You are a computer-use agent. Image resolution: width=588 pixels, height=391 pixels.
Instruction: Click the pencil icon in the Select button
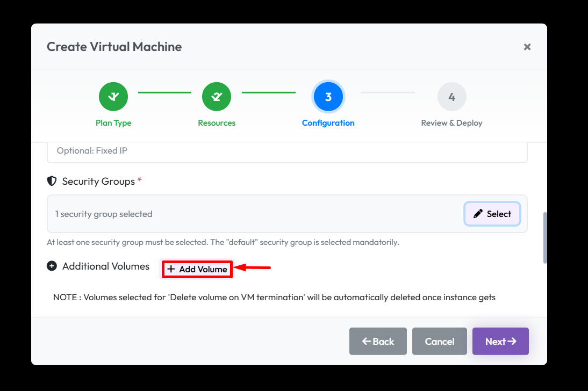click(478, 214)
